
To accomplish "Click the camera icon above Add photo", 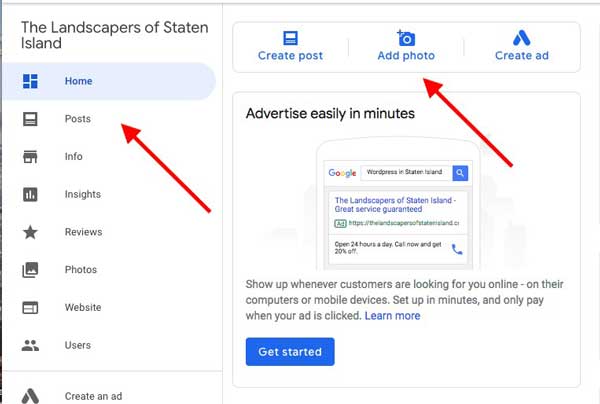I will point(406,38).
